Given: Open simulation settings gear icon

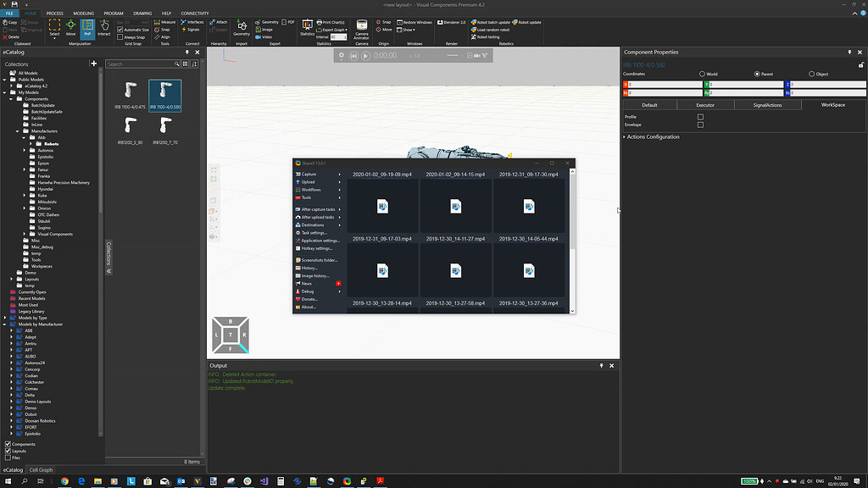Looking at the screenshot, I should (x=342, y=56).
